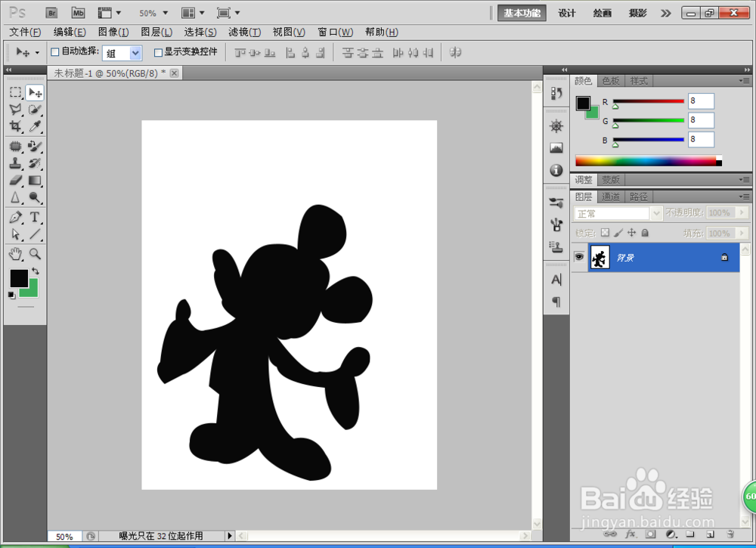Switch to the Photography workspace

tap(637, 13)
